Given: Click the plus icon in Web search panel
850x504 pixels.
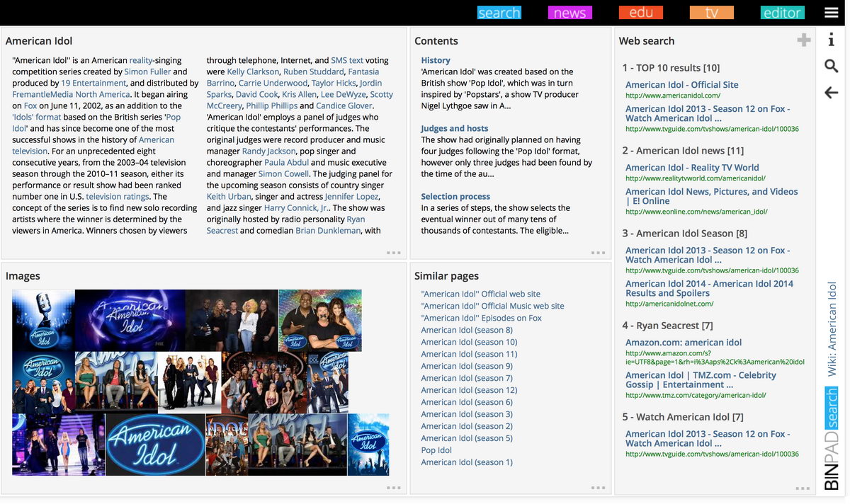Looking at the screenshot, I should (x=803, y=40).
